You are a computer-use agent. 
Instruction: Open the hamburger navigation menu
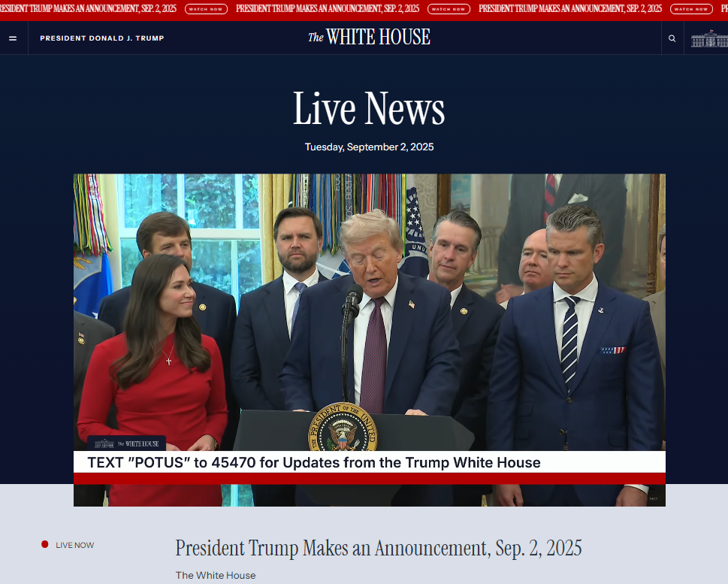click(13, 38)
